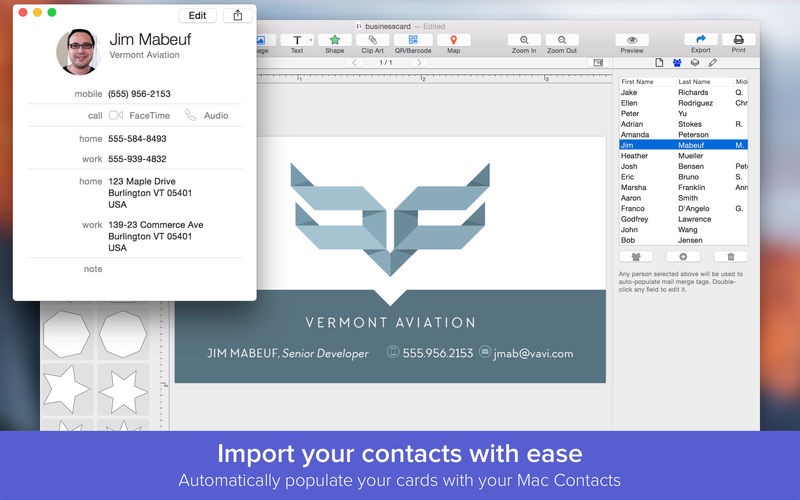The image size is (800, 500).
Task: Select Josh Bensen in the contacts list
Action: (x=683, y=166)
